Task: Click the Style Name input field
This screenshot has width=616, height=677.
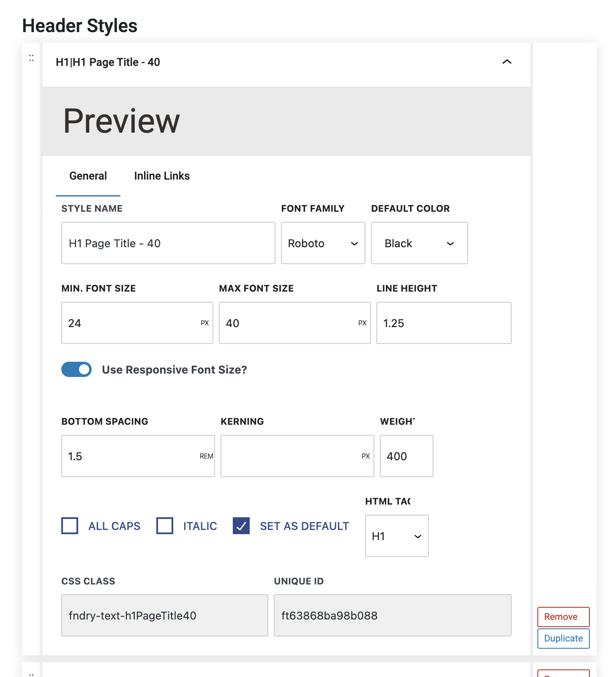Action: pos(168,243)
